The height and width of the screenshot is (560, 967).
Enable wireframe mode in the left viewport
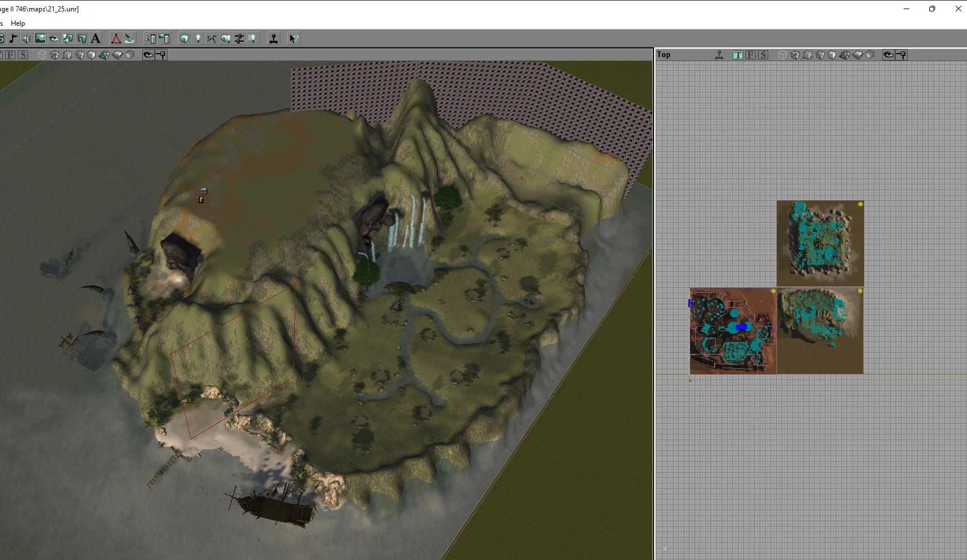42,55
